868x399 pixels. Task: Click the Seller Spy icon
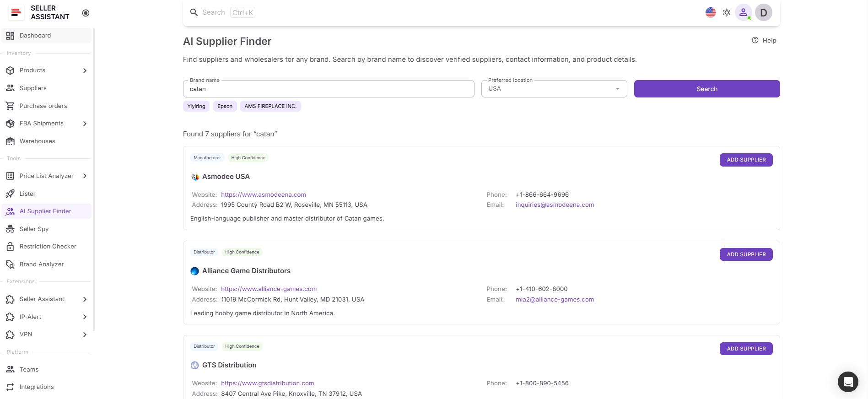tap(10, 229)
